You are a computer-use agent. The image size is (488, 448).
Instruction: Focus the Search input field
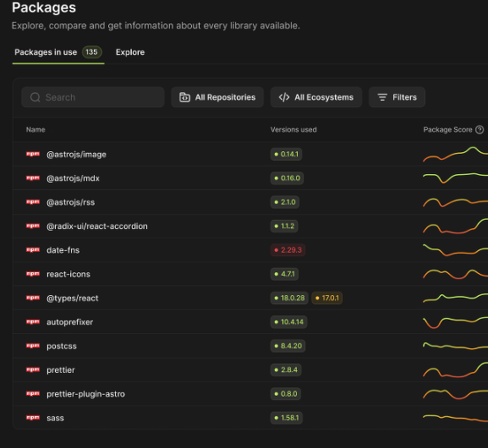(93, 98)
